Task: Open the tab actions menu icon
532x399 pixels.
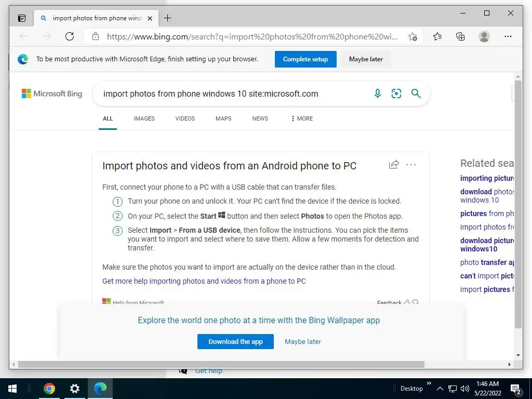Action: click(x=22, y=18)
